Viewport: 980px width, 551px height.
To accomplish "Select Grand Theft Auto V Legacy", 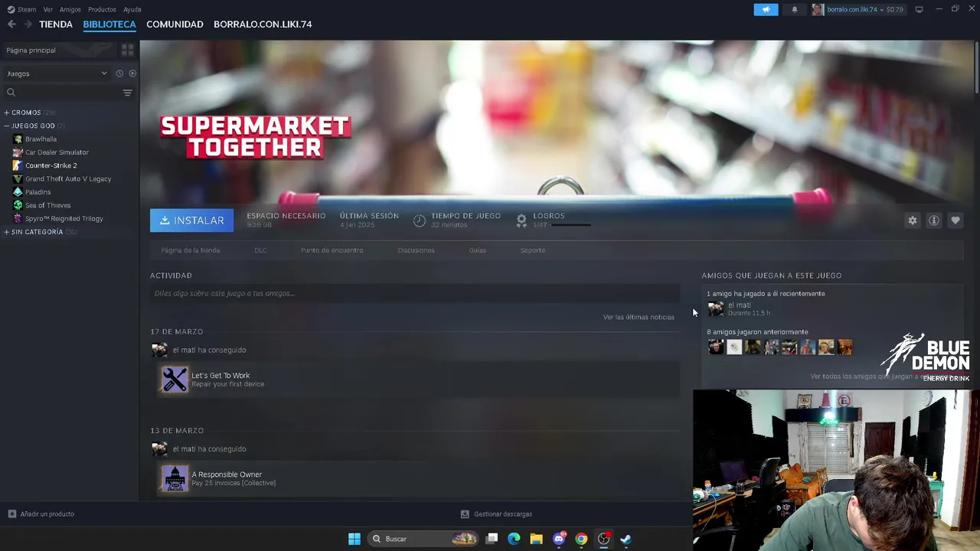I will point(68,179).
